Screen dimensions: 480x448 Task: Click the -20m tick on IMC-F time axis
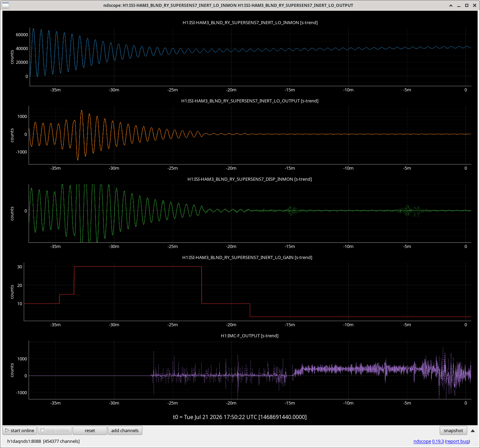coord(231,403)
